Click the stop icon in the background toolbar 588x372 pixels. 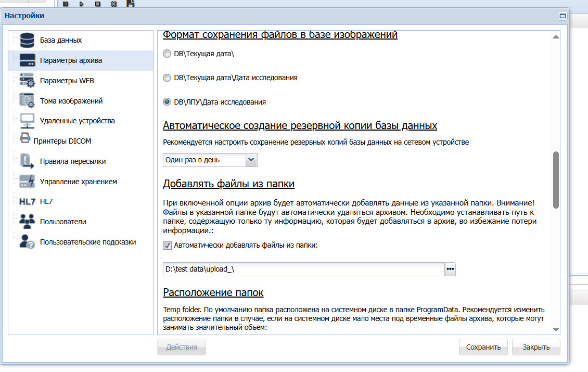pos(97,4)
